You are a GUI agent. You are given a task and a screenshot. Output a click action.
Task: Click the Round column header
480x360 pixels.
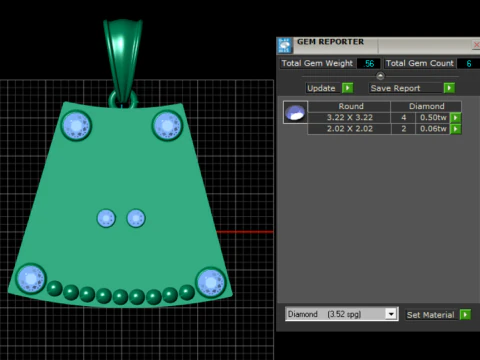point(349,106)
